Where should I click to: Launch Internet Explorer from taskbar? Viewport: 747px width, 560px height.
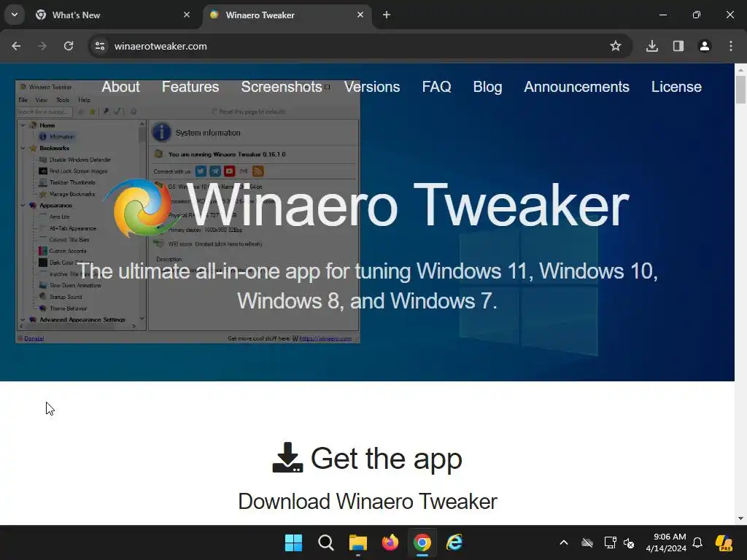coord(454,542)
